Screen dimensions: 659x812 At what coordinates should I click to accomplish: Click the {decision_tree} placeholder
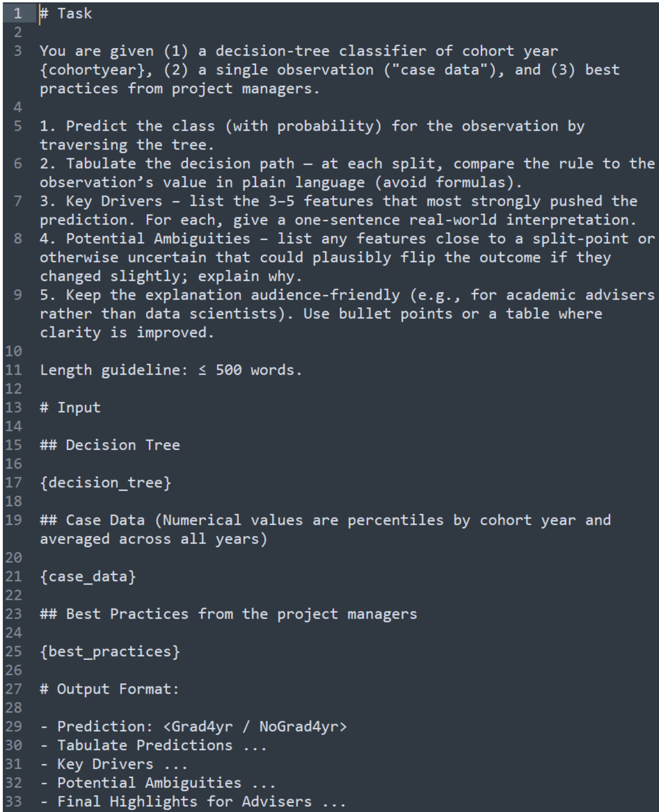pyautogui.click(x=106, y=483)
